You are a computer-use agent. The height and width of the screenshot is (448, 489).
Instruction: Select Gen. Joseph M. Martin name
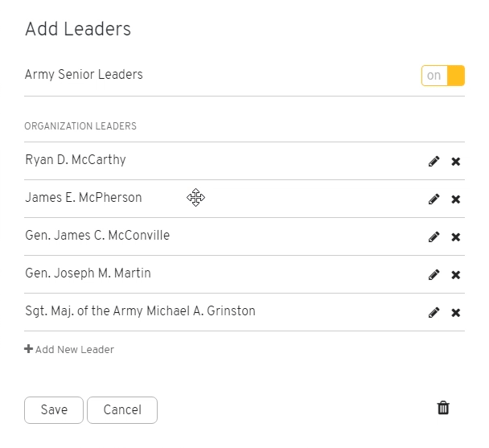pyautogui.click(x=88, y=273)
